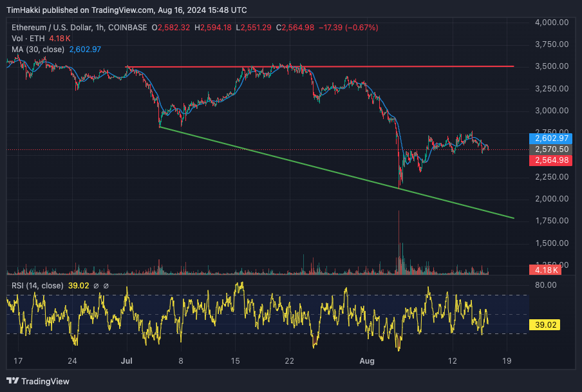Select the 1h timeframe text in legend
This screenshot has width=582, height=392.
click(99, 28)
